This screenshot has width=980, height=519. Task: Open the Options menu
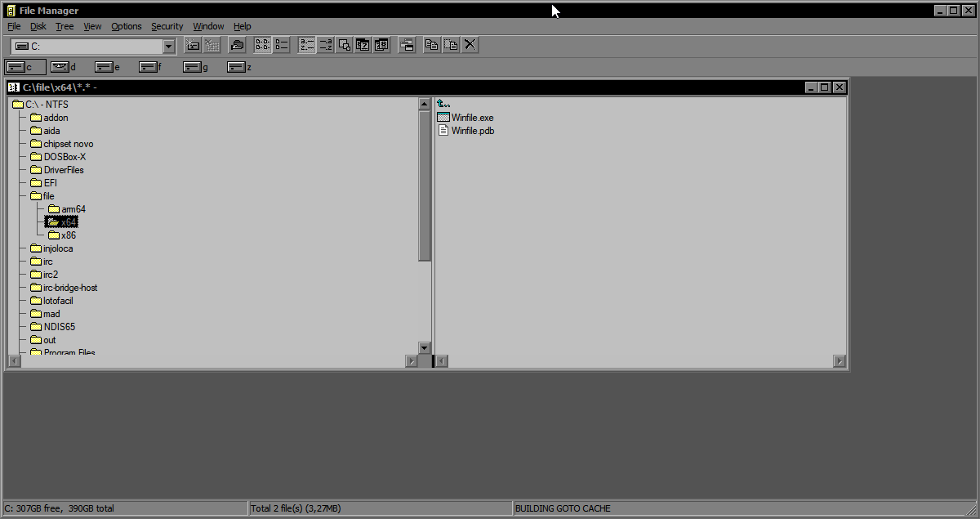pos(127,26)
